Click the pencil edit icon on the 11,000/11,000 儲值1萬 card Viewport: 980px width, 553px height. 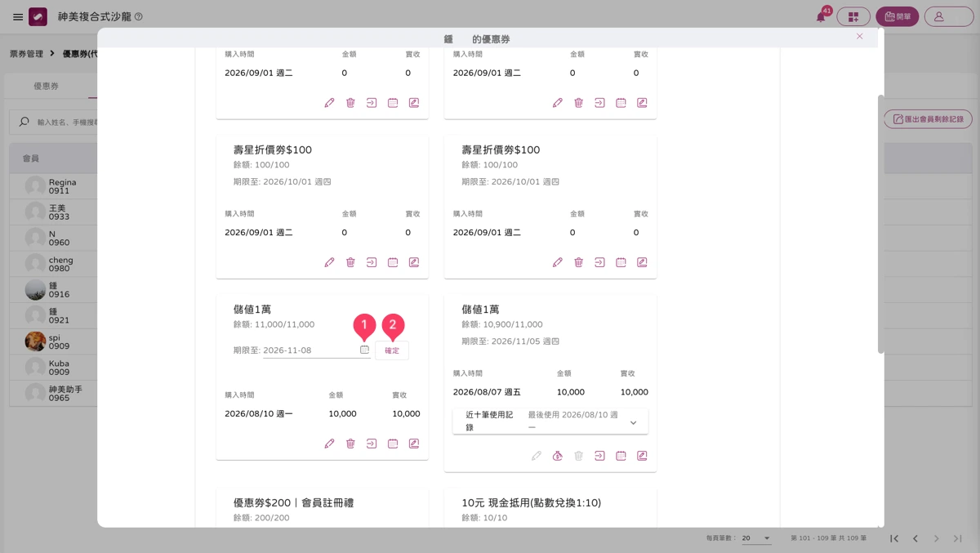tap(329, 444)
